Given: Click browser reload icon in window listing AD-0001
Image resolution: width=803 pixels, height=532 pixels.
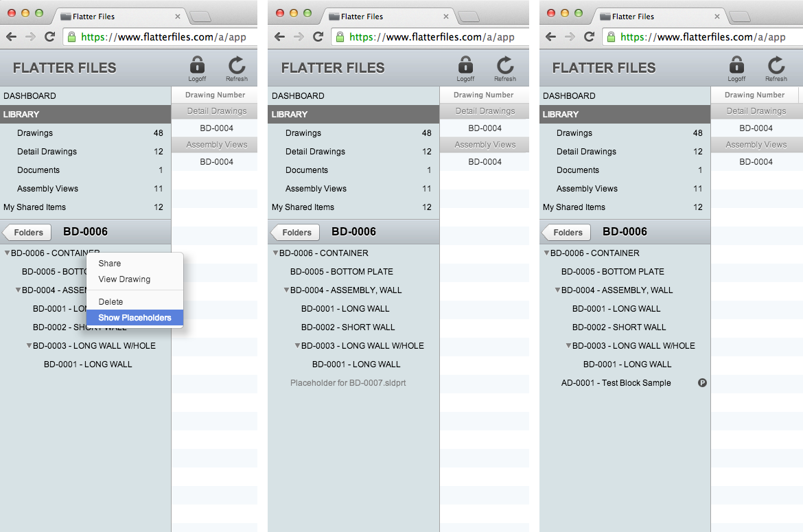Looking at the screenshot, I should click(x=589, y=37).
